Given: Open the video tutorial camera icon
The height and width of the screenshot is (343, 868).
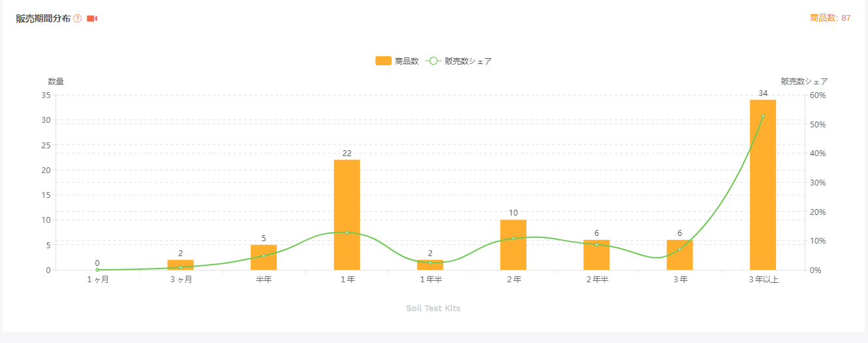Looking at the screenshot, I should (x=92, y=18).
